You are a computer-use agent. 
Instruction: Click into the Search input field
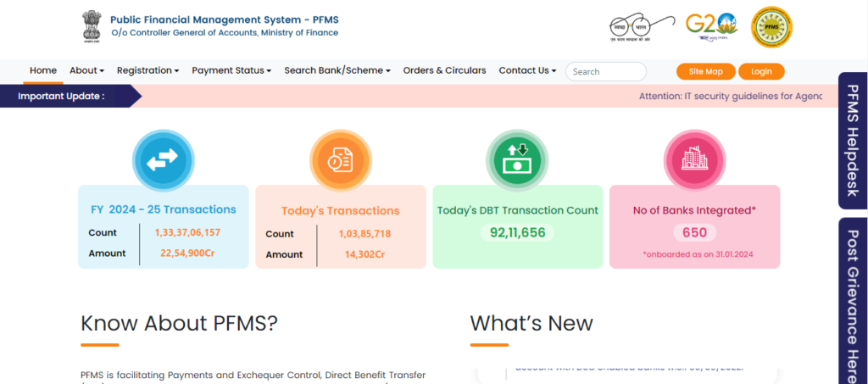(x=606, y=71)
